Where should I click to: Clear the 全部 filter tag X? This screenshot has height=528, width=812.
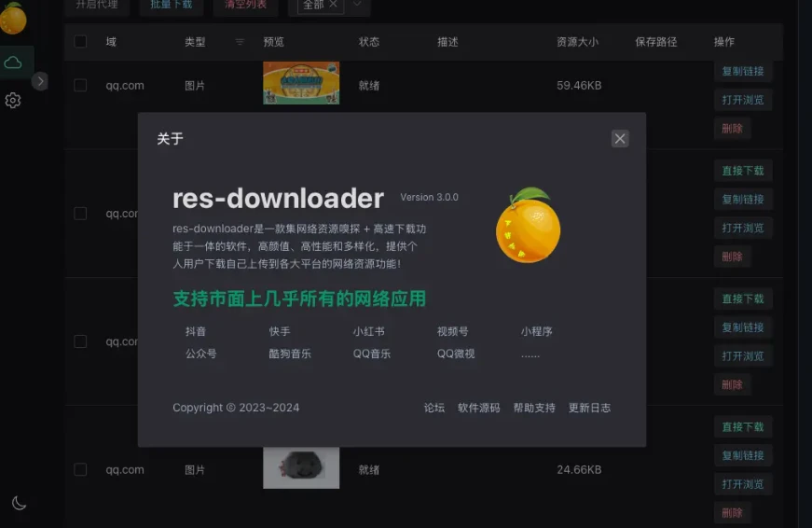click(334, 6)
